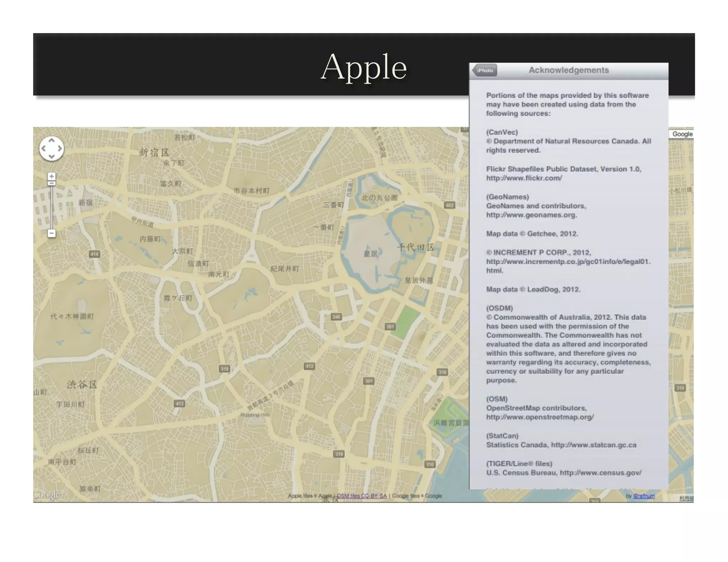Click the 渋谷区 ward label
The image size is (728, 562).
tap(82, 385)
